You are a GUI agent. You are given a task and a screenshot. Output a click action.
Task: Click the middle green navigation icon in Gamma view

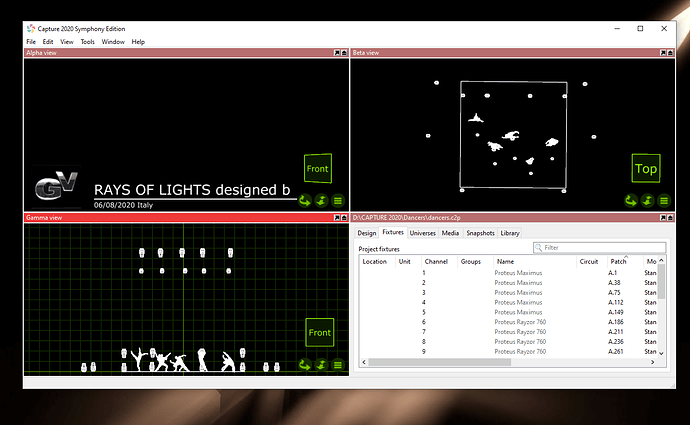(x=321, y=365)
